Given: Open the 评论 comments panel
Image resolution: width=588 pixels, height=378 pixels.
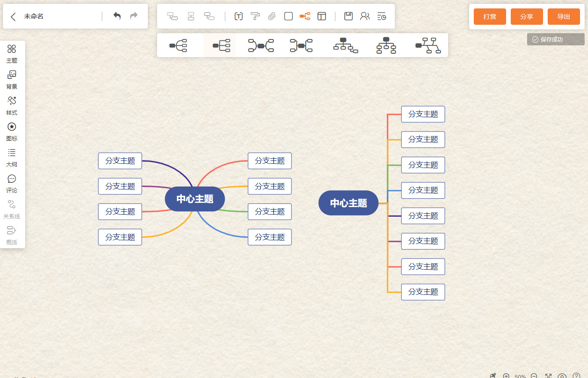Looking at the screenshot, I should 12,184.
